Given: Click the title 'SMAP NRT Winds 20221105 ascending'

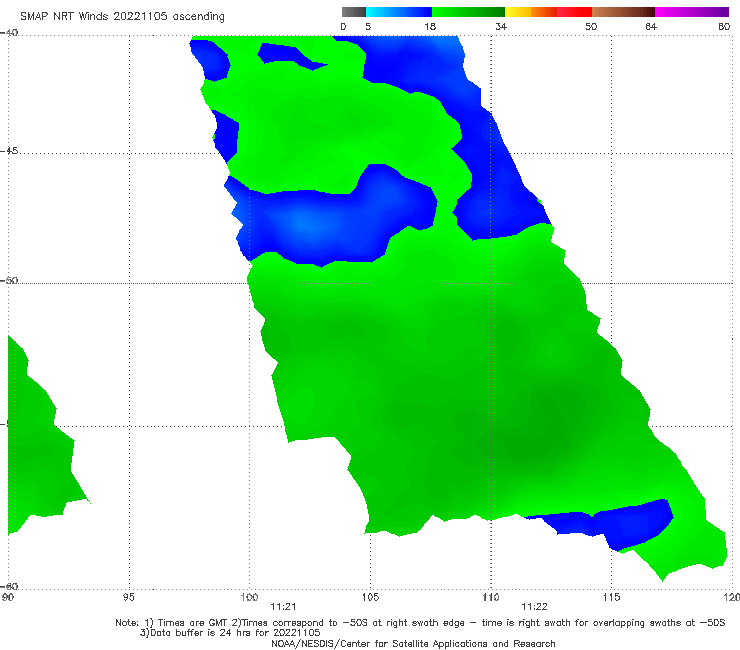Looking at the screenshot, I should point(122,16).
